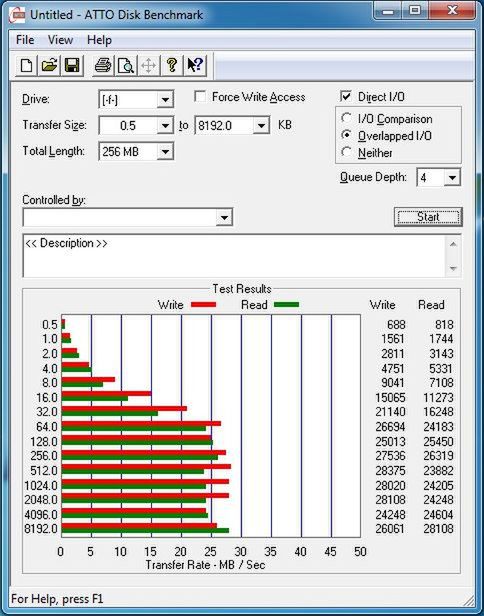Click the read value 24604 for 4096.0
Viewport: 484px width, 616px height.
point(438,515)
